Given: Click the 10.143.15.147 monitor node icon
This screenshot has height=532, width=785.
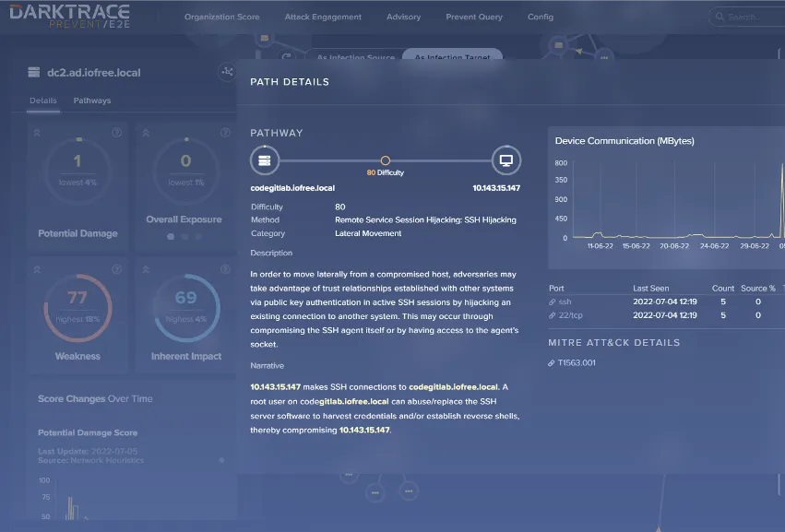Looking at the screenshot, I should coord(506,160).
